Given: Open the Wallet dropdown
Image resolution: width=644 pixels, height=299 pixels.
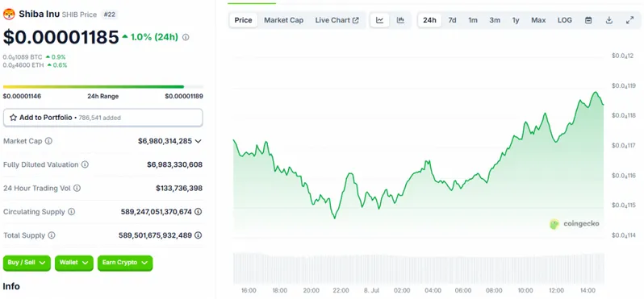Looking at the screenshot, I should coord(74,263).
